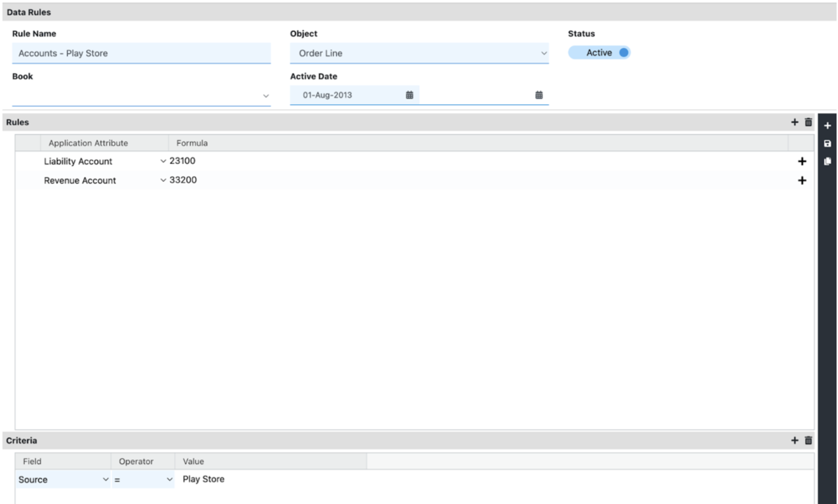This screenshot has height=504, width=838.
Task: Click plus icon on Liability Account row
Action: pos(802,161)
